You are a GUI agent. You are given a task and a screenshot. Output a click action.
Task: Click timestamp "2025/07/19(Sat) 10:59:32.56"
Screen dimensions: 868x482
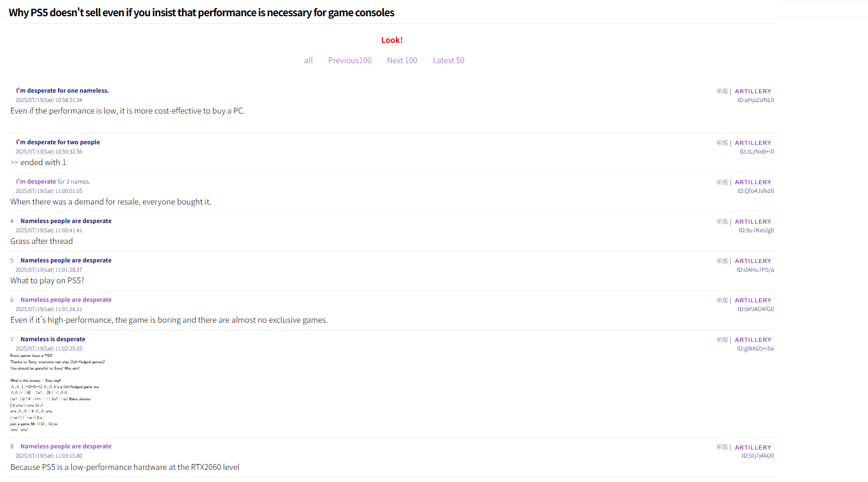pyautogui.click(x=49, y=152)
